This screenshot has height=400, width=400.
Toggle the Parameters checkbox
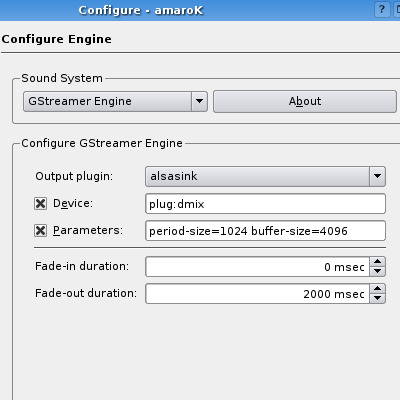40,230
